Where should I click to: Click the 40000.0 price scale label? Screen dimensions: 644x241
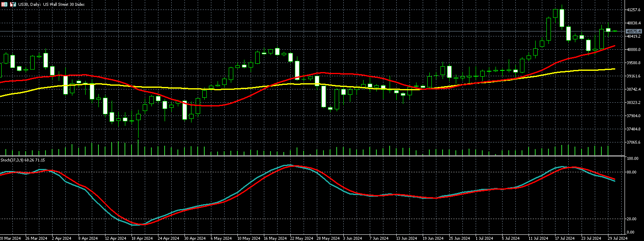tap(634, 50)
